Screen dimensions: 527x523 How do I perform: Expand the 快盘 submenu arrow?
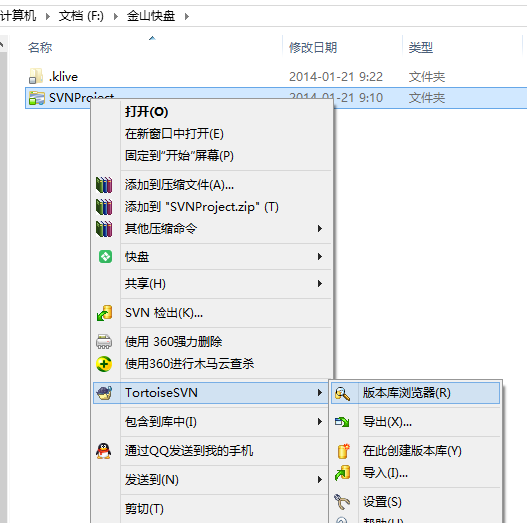pyautogui.click(x=320, y=256)
